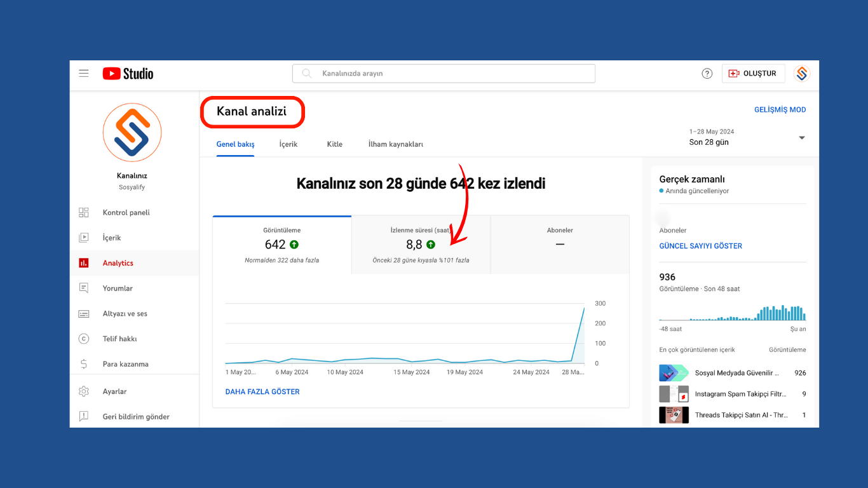Click DAHA FAZLA GÖSTER link

(x=262, y=392)
